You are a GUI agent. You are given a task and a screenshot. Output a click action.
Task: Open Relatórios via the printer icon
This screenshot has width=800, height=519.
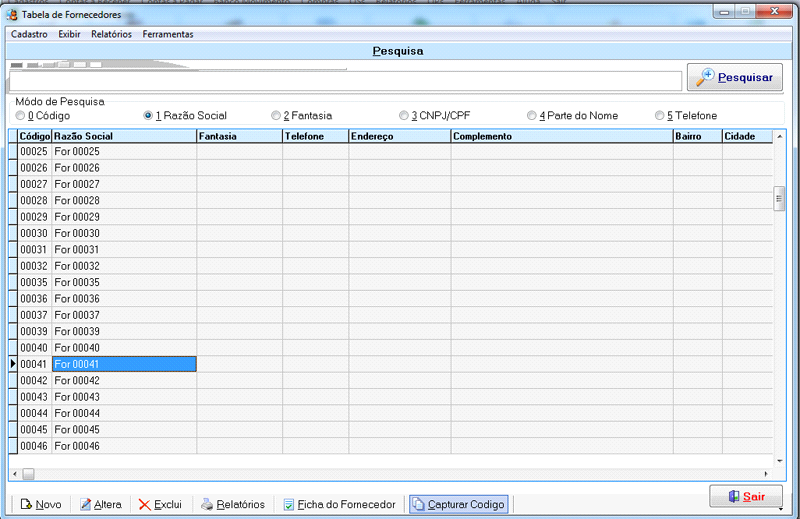coord(207,505)
